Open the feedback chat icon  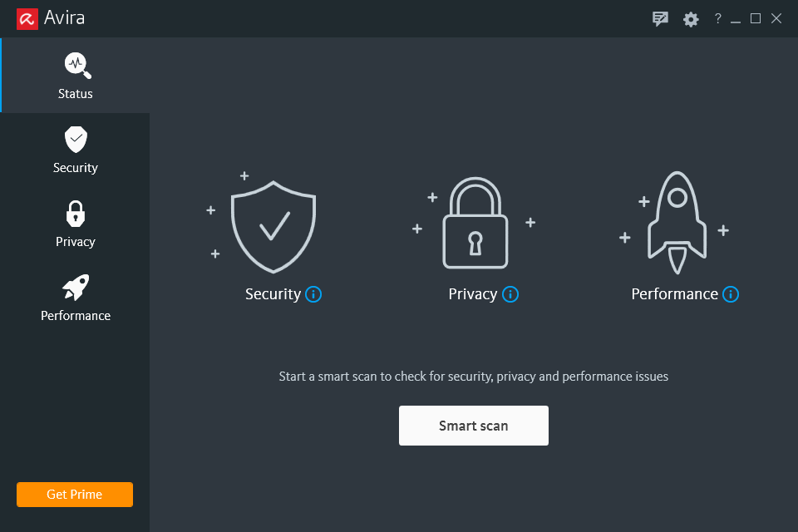[661, 19]
